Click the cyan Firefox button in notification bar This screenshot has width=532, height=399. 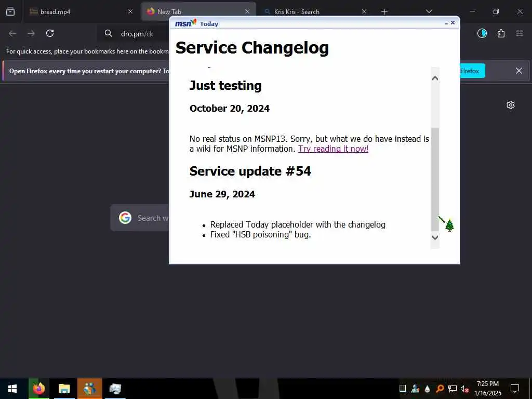tap(472, 71)
